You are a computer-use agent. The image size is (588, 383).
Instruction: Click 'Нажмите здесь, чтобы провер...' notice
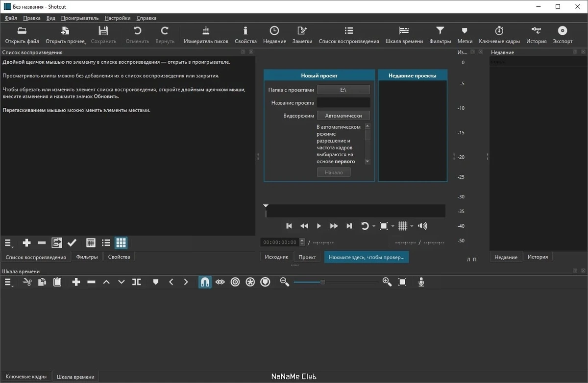click(367, 257)
